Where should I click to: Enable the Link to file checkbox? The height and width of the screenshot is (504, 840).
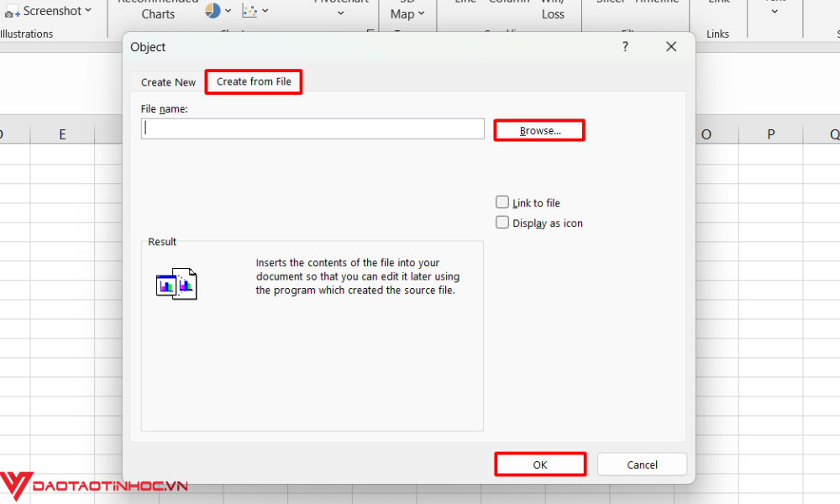point(502,202)
